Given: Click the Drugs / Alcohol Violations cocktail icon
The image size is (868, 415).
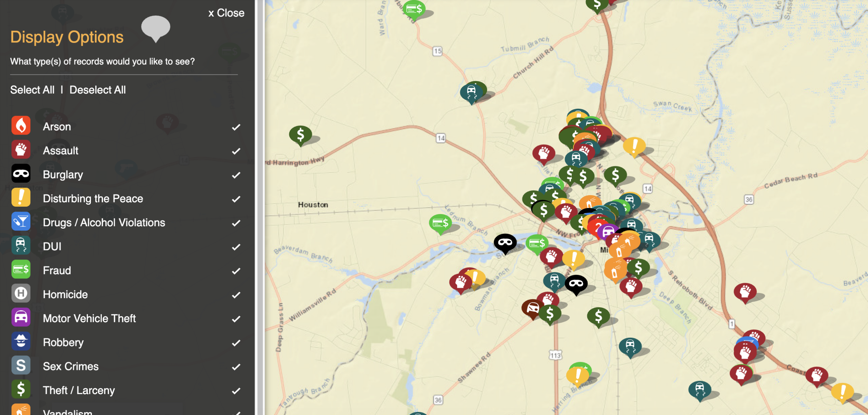Looking at the screenshot, I should pos(21,222).
